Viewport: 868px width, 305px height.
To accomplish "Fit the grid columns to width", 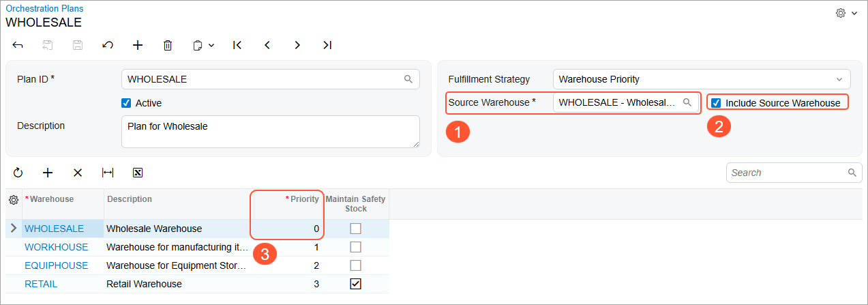I will click(x=107, y=173).
